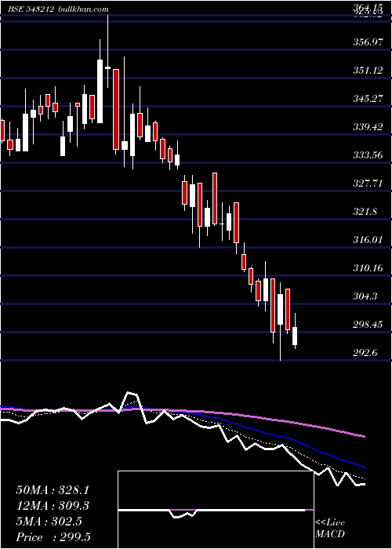
Task: Click the 351.12 price axis label
Action: (x=367, y=71)
